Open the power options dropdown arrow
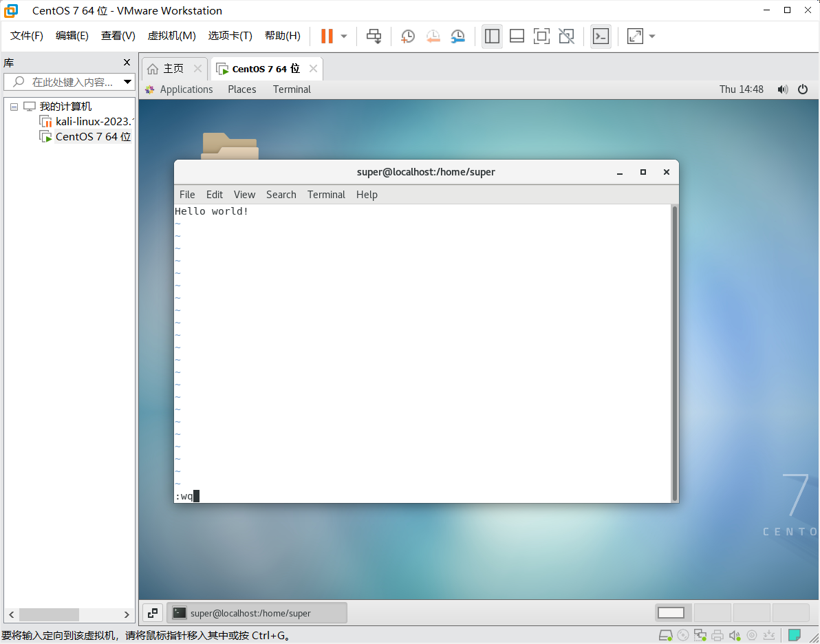Image resolution: width=820 pixels, height=644 pixels. click(x=344, y=36)
